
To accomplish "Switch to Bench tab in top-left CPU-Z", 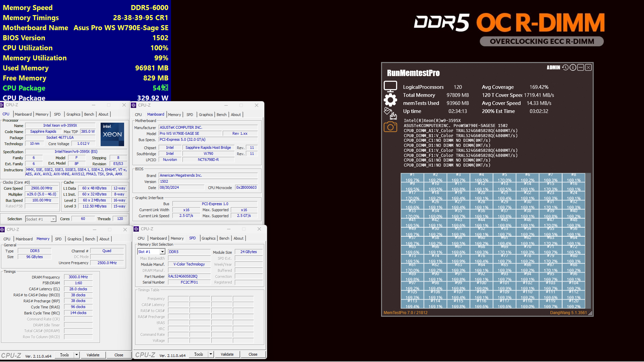I will pos(89,114).
